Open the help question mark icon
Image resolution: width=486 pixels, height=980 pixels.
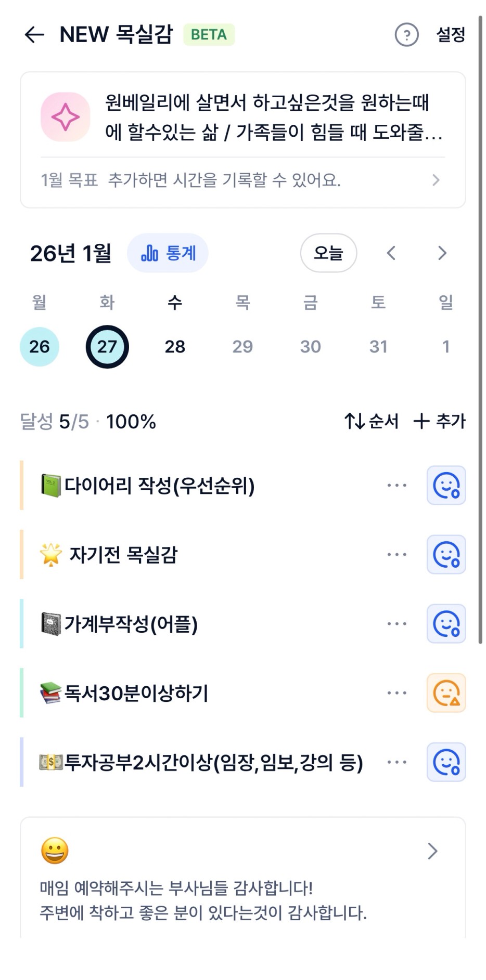[406, 35]
